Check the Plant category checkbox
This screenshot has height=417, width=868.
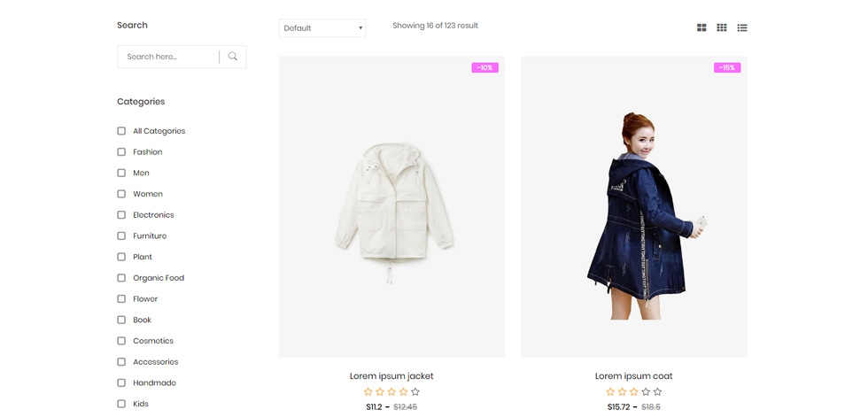(121, 257)
